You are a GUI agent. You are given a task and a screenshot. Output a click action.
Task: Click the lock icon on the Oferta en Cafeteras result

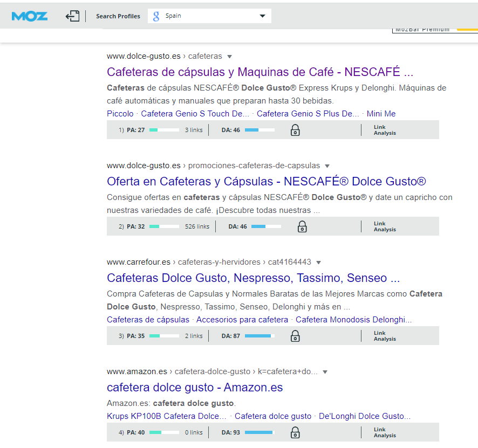[x=302, y=226]
